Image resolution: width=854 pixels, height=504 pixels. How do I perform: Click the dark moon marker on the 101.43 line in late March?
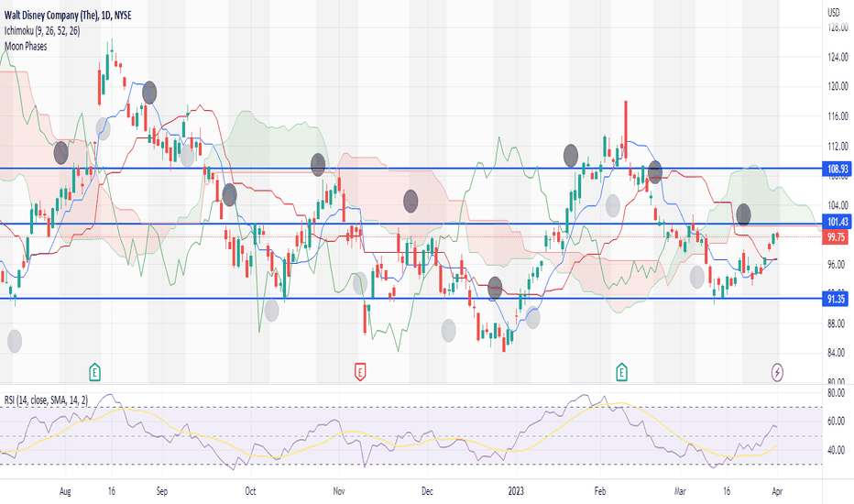(743, 214)
